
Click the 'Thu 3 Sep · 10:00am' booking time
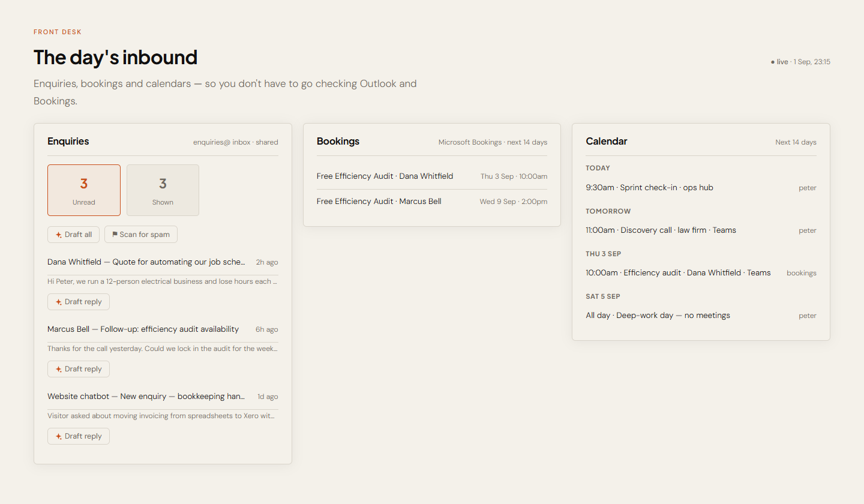click(514, 176)
